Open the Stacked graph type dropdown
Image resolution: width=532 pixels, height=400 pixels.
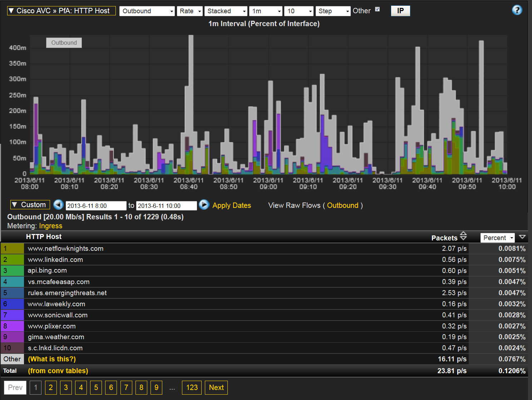pos(226,11)
